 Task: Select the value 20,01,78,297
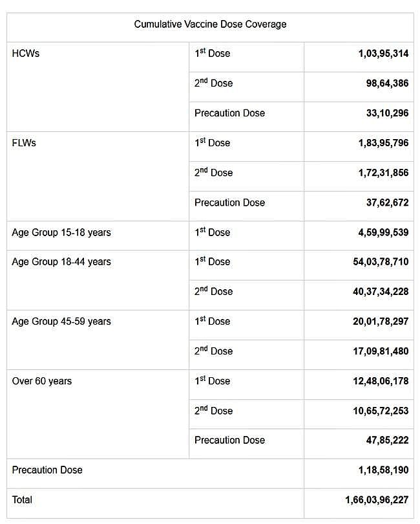tap(381, 322)
